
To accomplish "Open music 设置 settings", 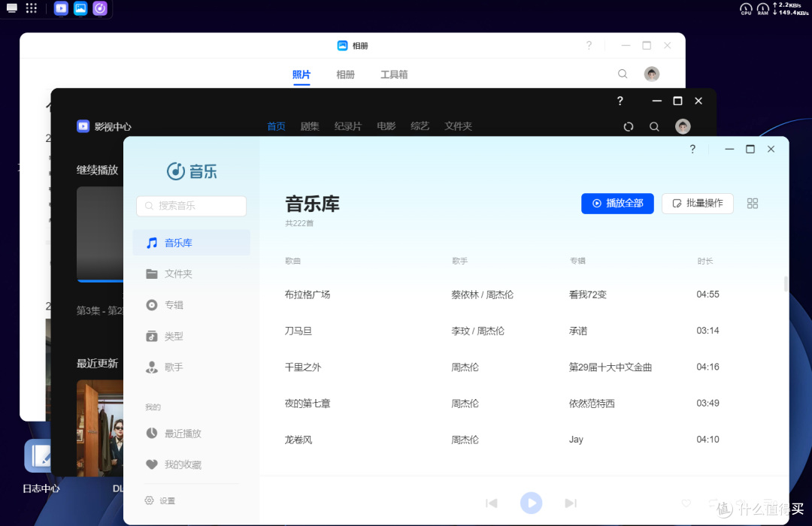I will (x=160, y=500).
